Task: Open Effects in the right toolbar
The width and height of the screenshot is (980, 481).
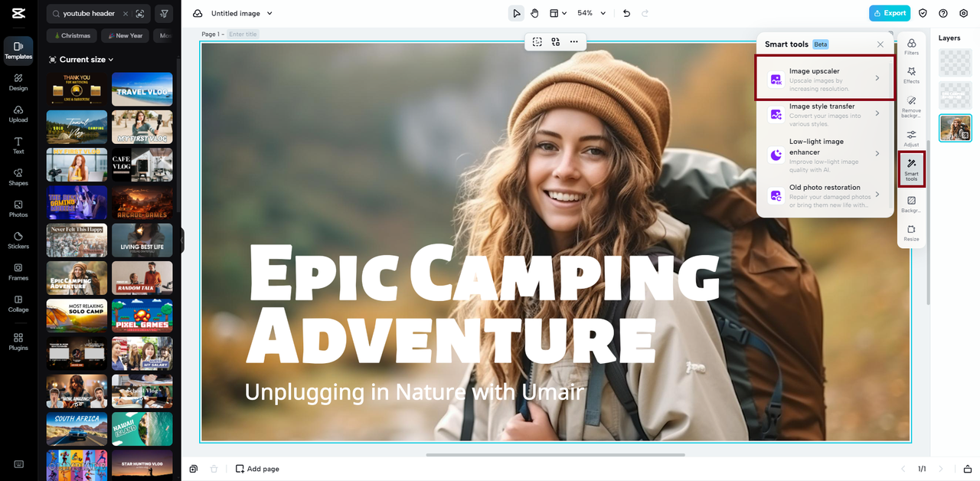Action: click(911, 75)
